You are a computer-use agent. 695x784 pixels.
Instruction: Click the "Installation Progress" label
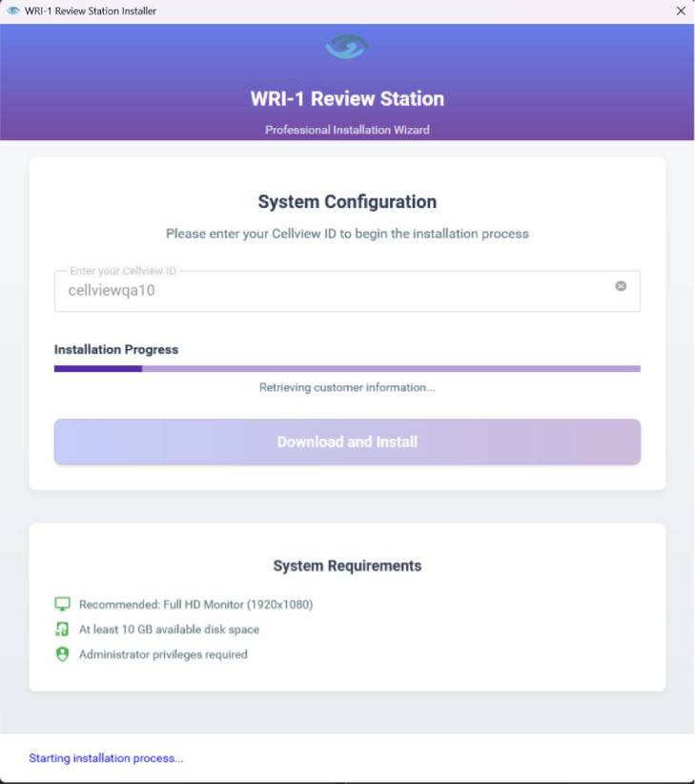[116, 350]
